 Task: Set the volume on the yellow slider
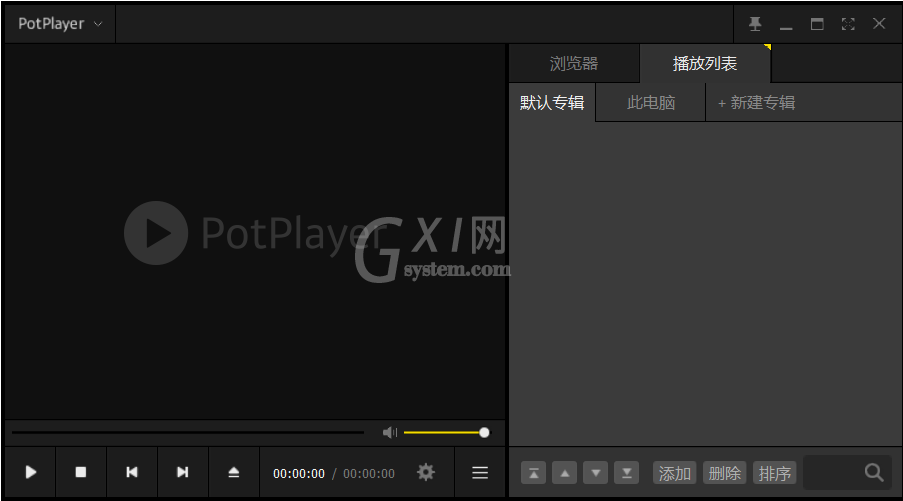pos(446,432)
